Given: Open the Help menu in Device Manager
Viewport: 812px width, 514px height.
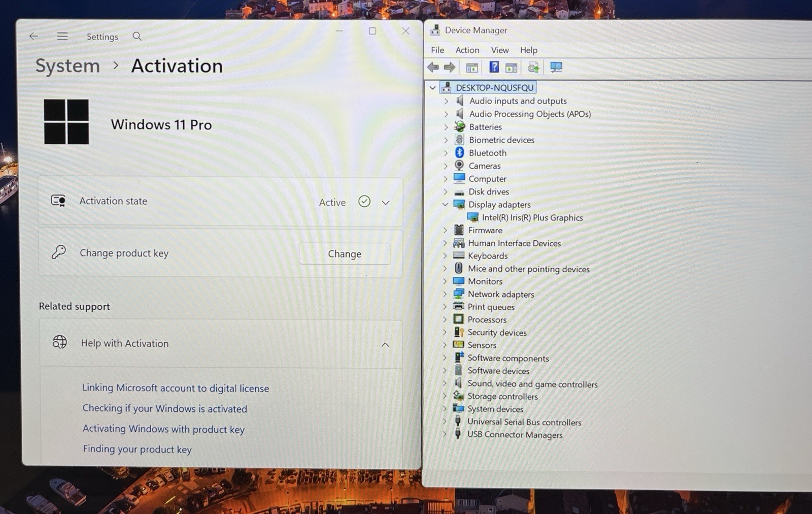Looking at the screenshot, I should click(x=529, y=50).
